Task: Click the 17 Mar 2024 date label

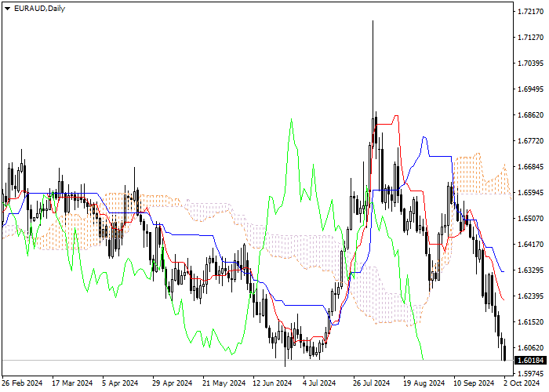Action: 72,383
